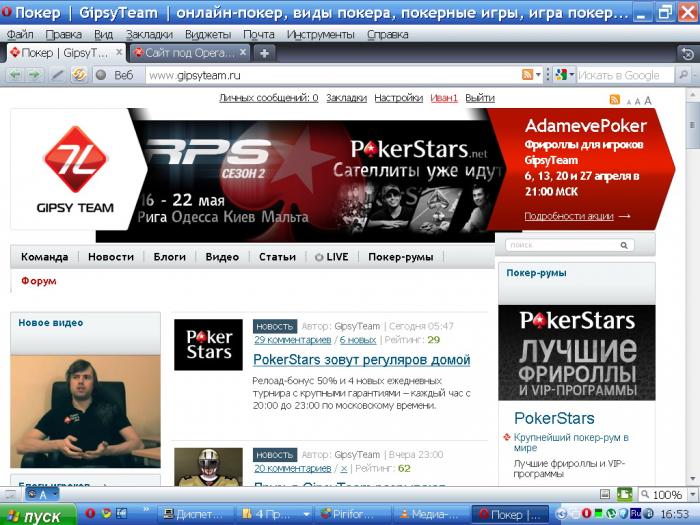Open the Windows 'пуск' Start button
This screenshot has width=700, height=525.
point(38,515)
